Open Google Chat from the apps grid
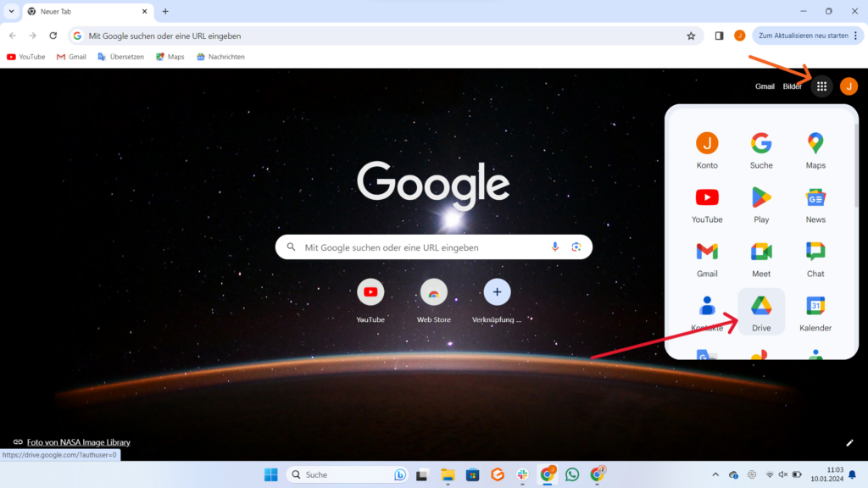Image resolution: width=868 pixels, height=488 pixels. [815, 258]
